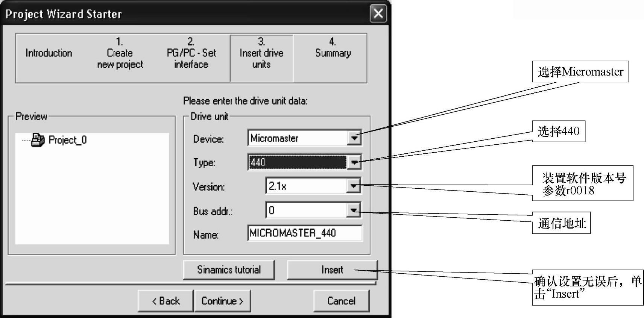Cancel the project wizard
The height and width of the screenshot is (318, 644).
pyautogui.click(x=341, y=301)
